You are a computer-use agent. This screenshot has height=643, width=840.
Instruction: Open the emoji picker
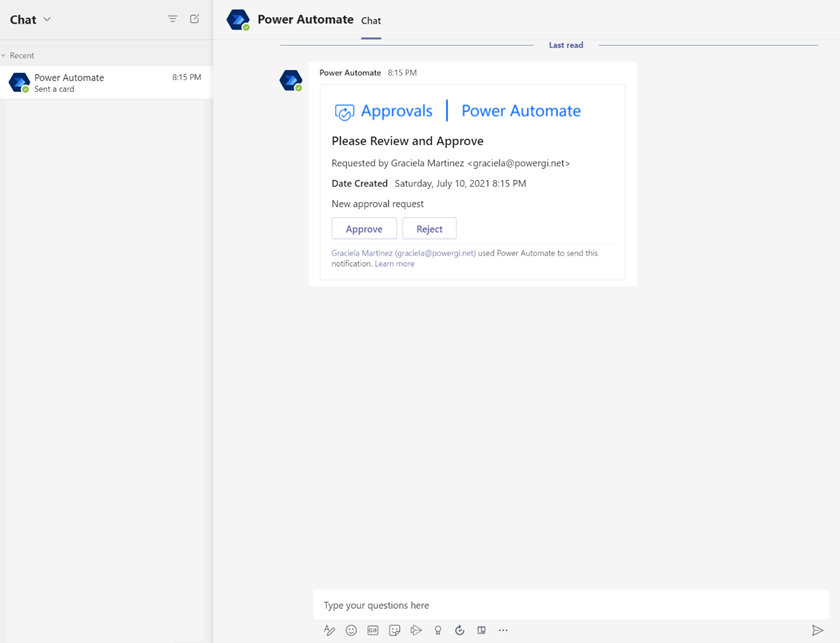[x=351, y=630]
